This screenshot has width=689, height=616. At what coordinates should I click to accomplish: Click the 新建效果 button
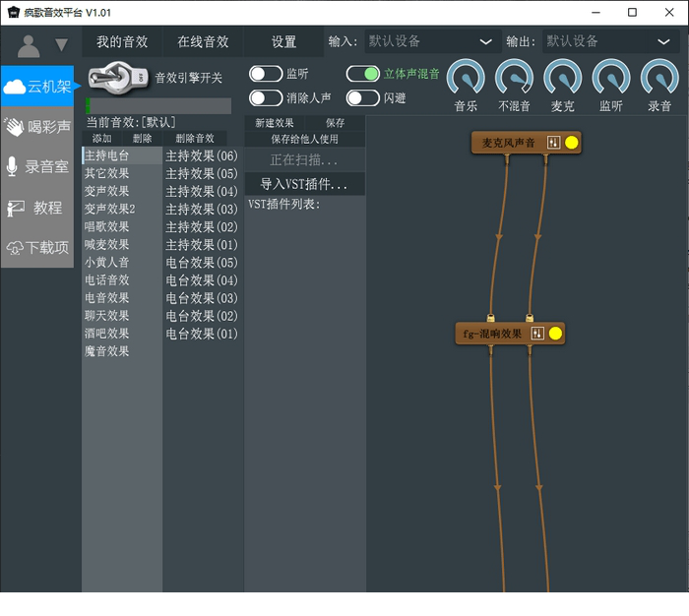coord(275,123)
